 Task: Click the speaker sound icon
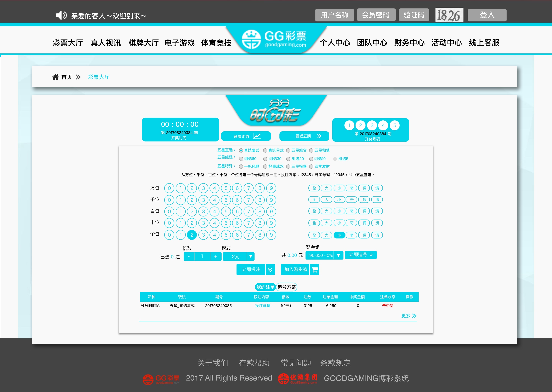tap(61, 16)
